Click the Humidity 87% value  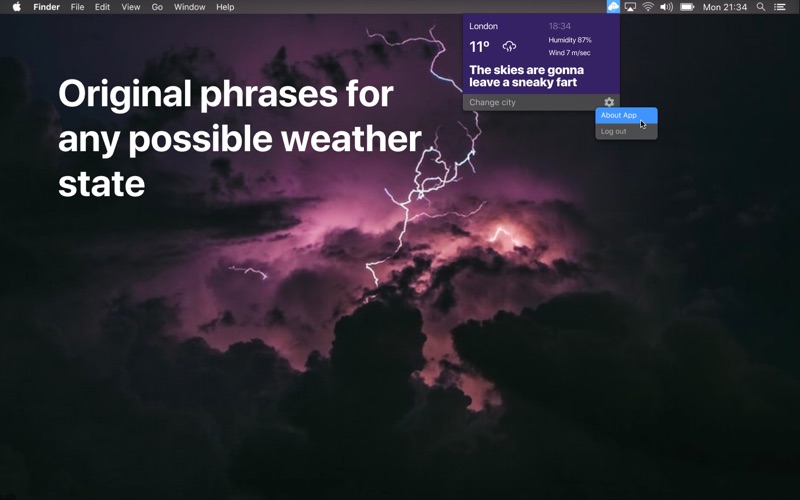(x=570, y=40)
